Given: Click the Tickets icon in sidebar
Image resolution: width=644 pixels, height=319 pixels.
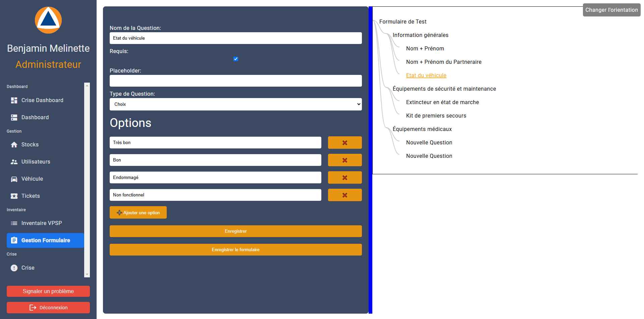Looking at the screenshot, I should coord(14,196).
